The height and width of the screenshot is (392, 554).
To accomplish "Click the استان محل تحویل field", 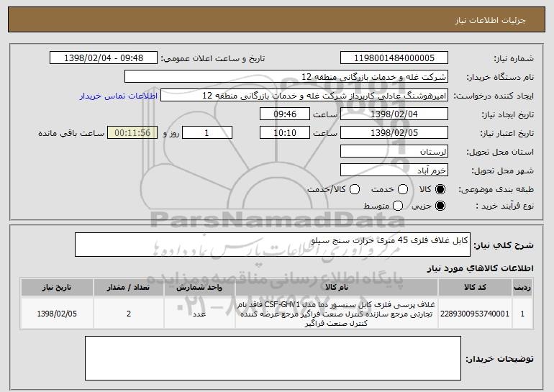I will coord(393,152).
